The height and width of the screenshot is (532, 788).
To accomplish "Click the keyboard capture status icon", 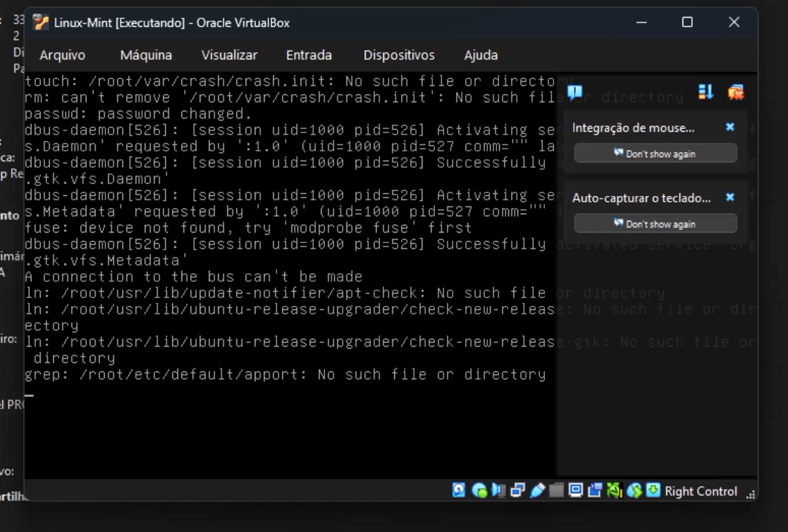I will pyautogui.click(x=653, y=491).
